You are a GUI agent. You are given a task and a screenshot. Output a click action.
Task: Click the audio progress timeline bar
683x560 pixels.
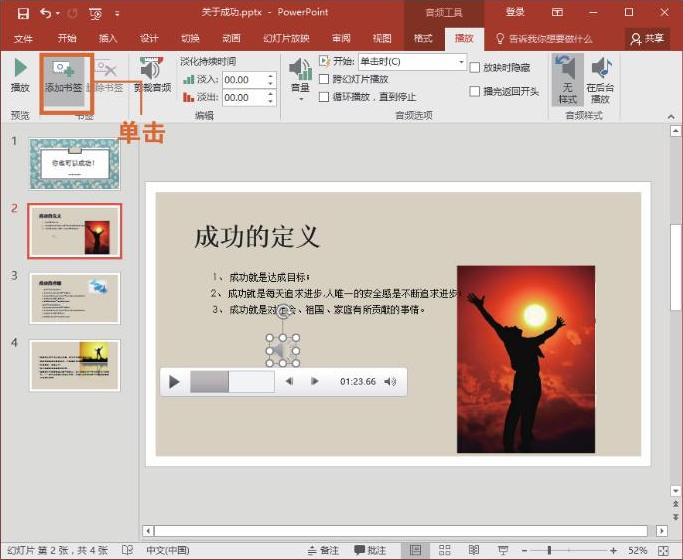[232, 382]
